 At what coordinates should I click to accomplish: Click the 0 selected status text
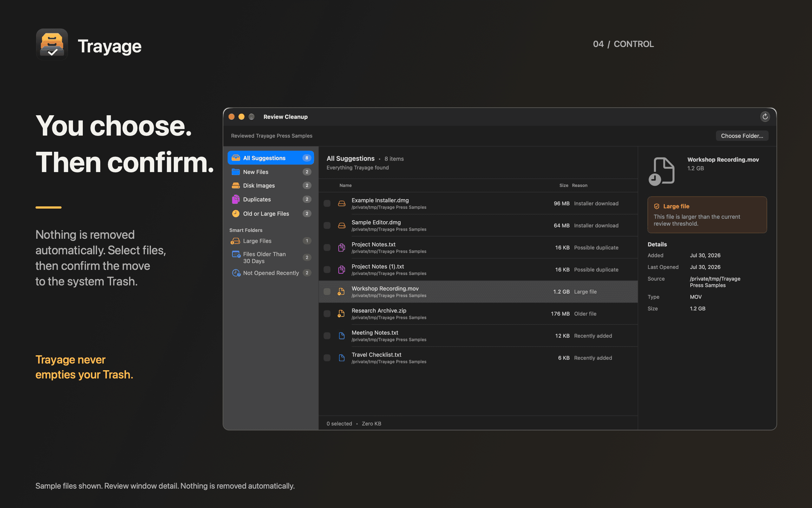339,424
